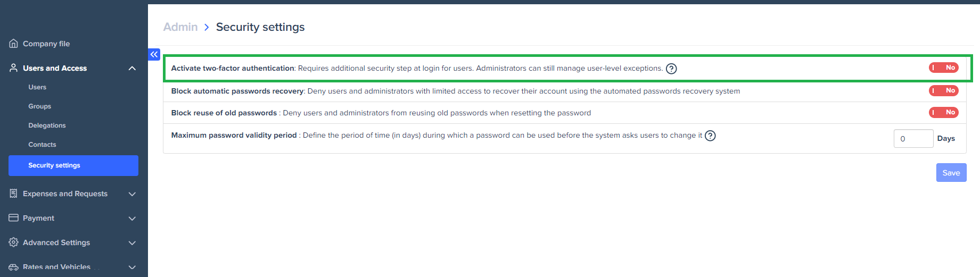Click the Expenses and Requests receipt icon
The height and width of the screenshot is (277, 980).
point(14,194)
